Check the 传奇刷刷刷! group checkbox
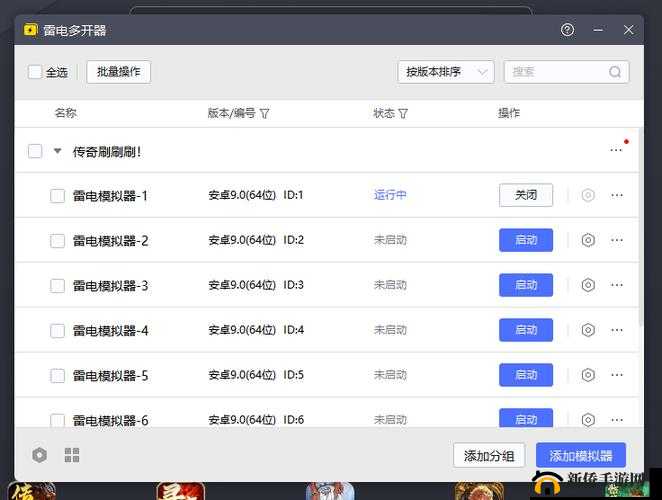Viewport: 662px width, 500px height. tap(35, 151)
